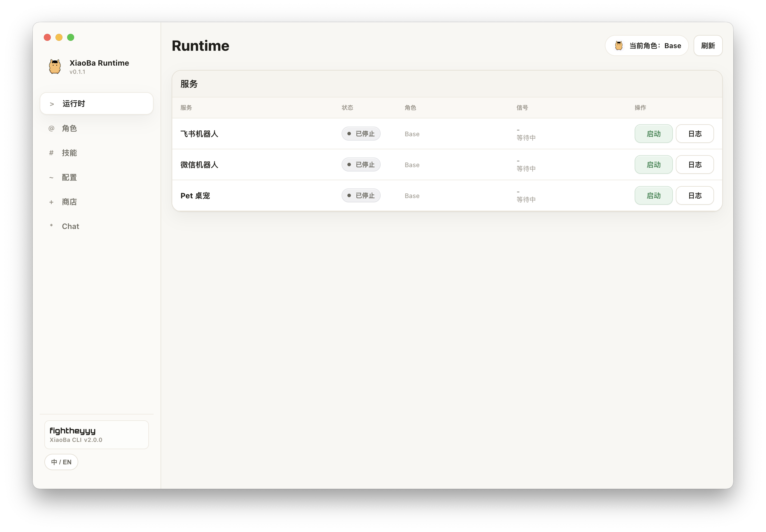766x532 pixels.
Task: Click the '~' icon beside 配置
Action: point(51,177)
